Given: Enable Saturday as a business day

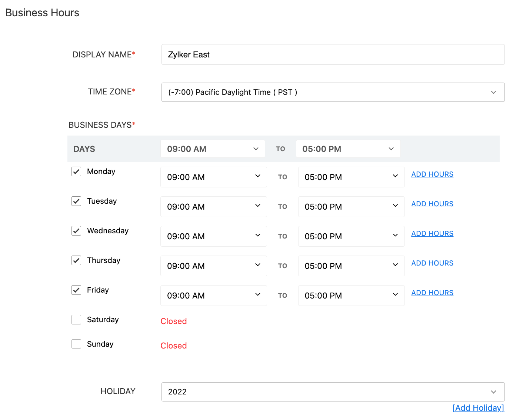Looking at the screenshot, I should pos(76,320).
